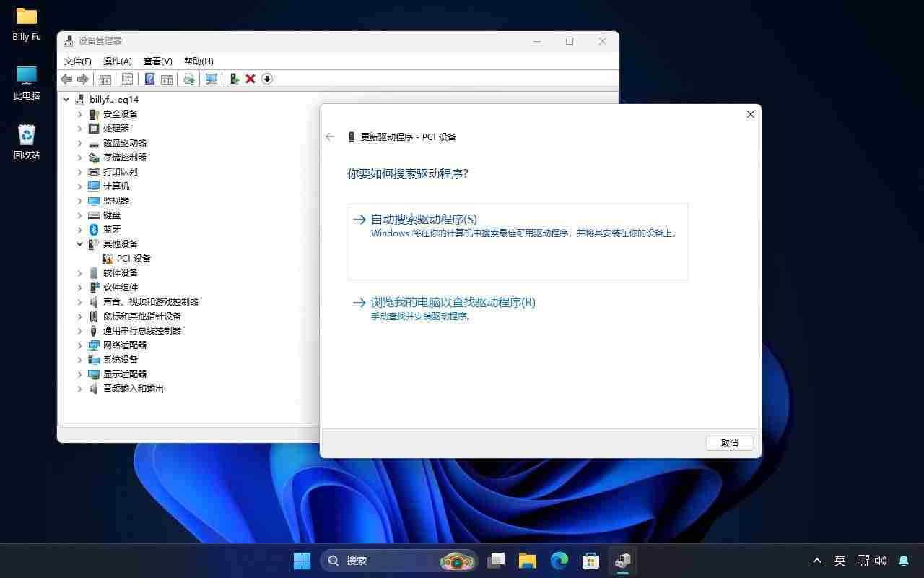Open Microsoft Edge from the taskbar
This screenshot has height=578, width=924.
click(x=559, y=560)
